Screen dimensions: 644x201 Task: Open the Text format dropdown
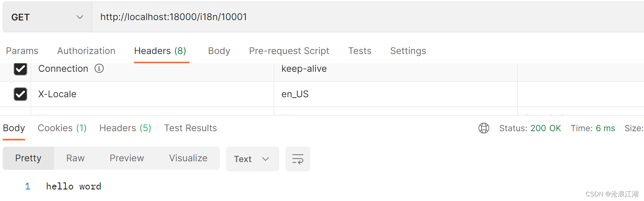(x=252, y=159)
